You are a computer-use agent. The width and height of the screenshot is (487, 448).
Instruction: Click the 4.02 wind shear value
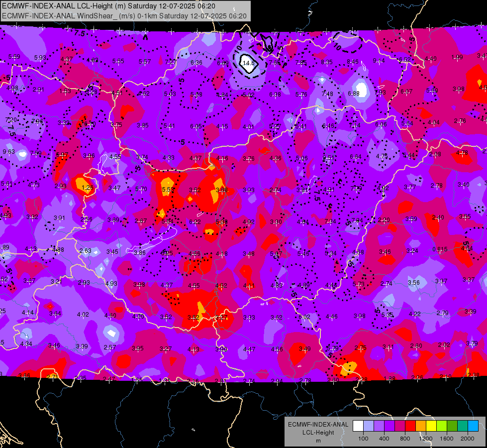[83, 315]
